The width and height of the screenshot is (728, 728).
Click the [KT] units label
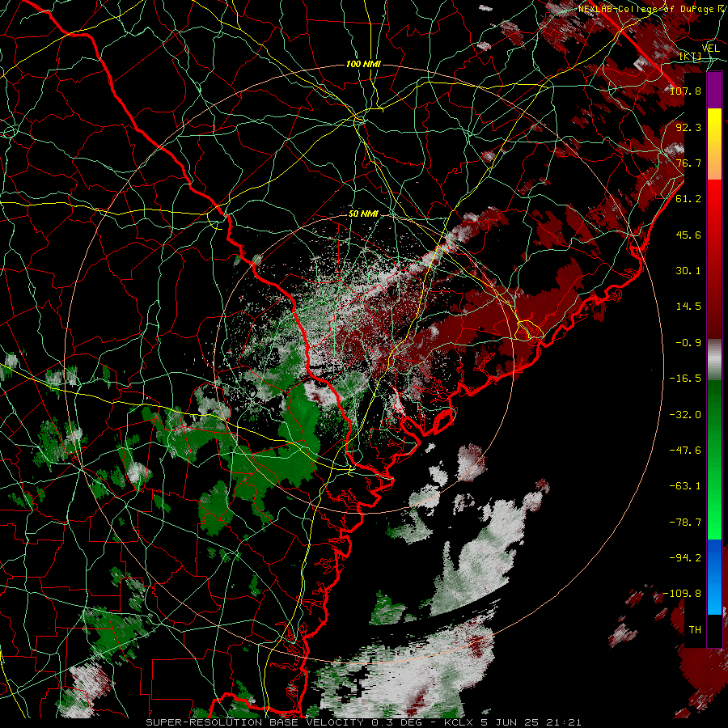691,56
